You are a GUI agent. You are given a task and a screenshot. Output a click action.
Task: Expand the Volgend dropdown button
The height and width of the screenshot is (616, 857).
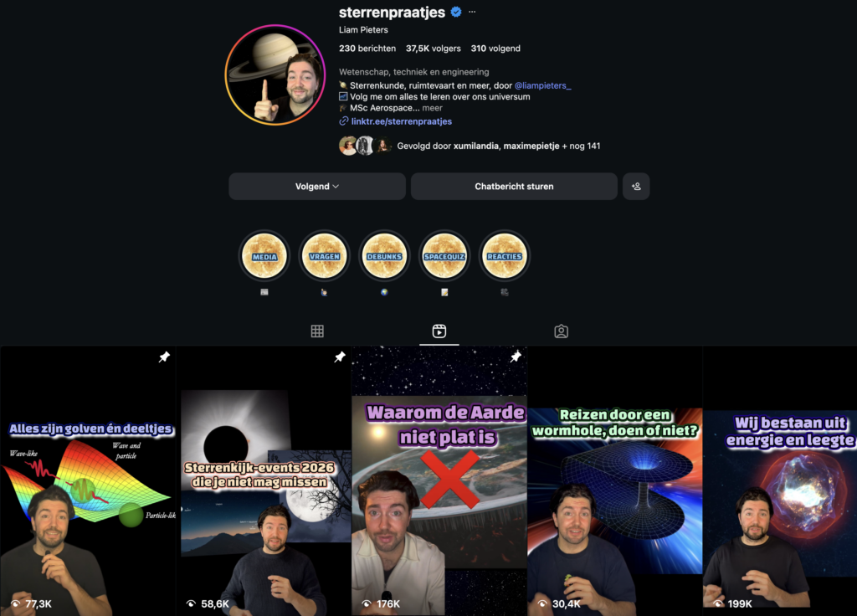pyautogui.click(x=317, y=187)
